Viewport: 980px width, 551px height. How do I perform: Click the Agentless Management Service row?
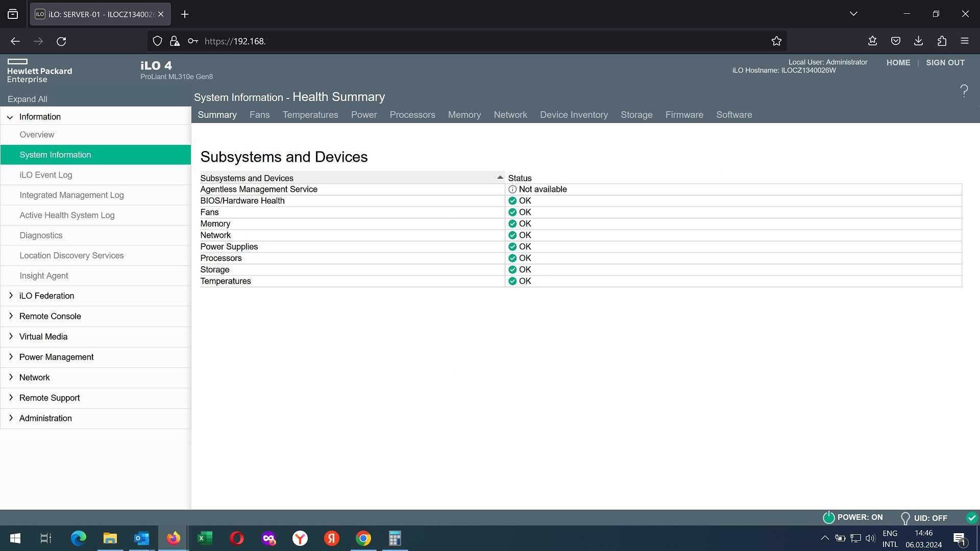(x=581, y=189)
